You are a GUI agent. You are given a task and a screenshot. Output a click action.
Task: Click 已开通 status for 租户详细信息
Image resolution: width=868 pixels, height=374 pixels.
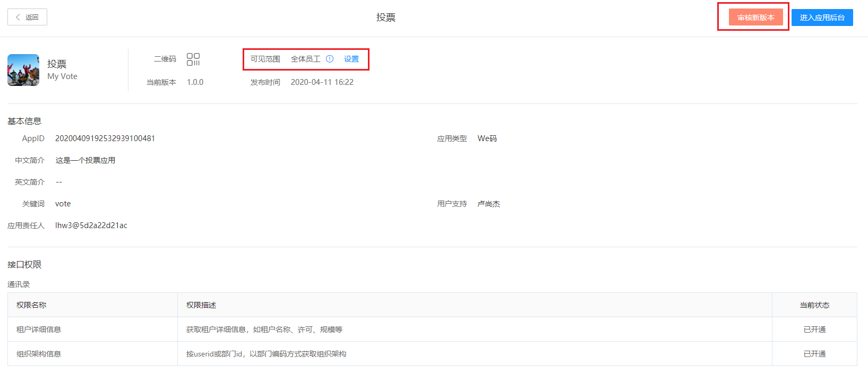click(x=814, y=329)
